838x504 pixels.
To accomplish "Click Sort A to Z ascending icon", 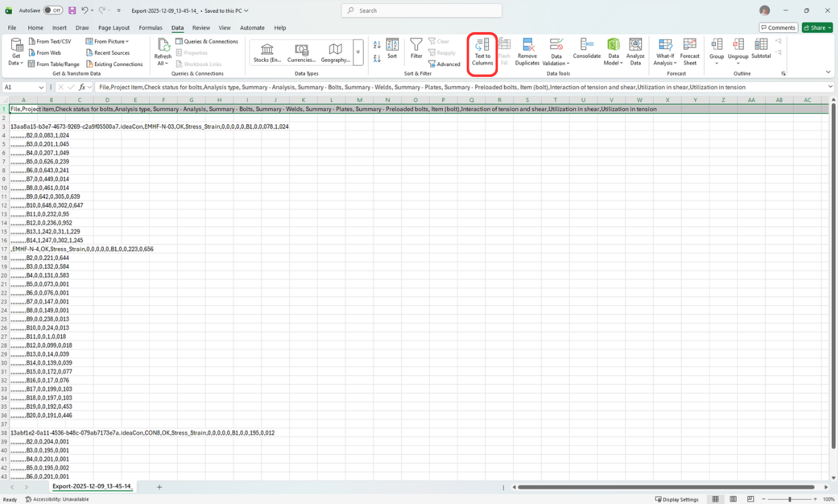I will (377, 45).
